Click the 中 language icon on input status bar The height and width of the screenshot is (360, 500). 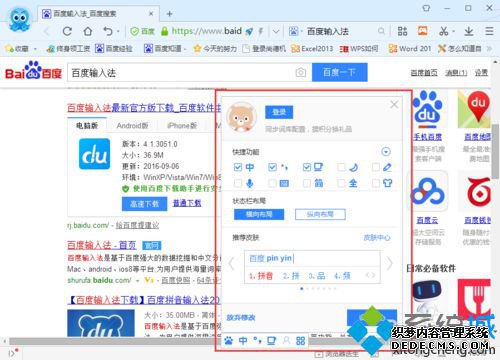coord(243,340)
